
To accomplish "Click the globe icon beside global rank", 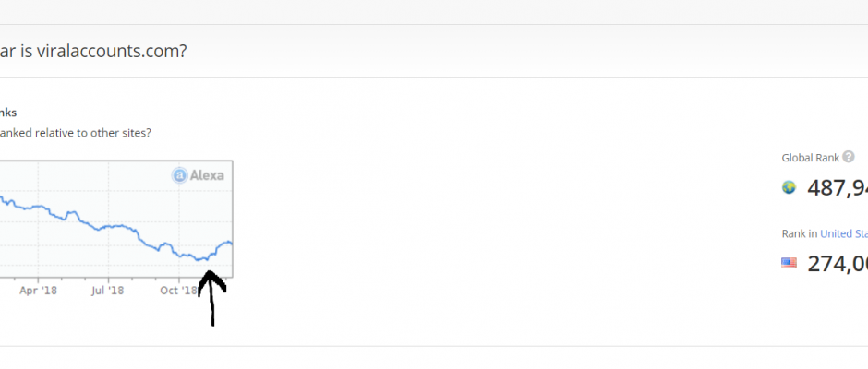I will pyautogui.click(x=789, y=187).
